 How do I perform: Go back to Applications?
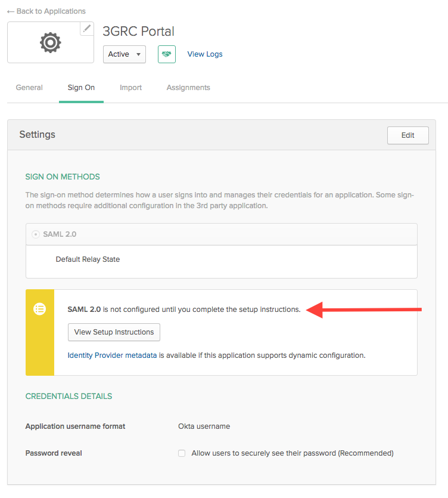tap(46, 11)
